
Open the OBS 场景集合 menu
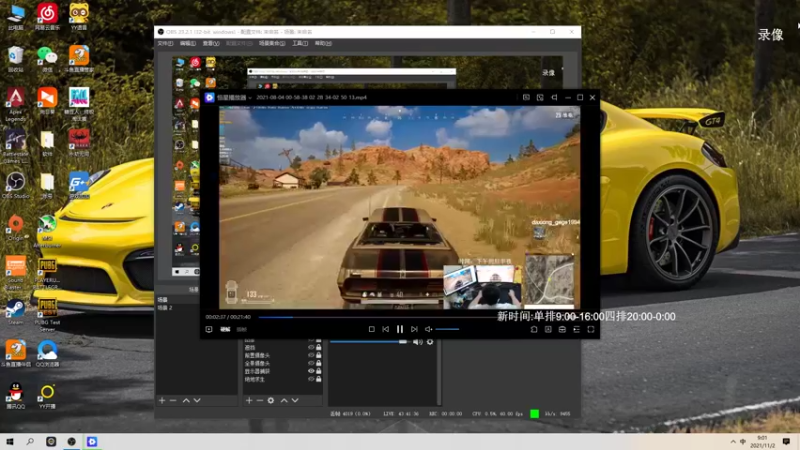tap(272, 43)
